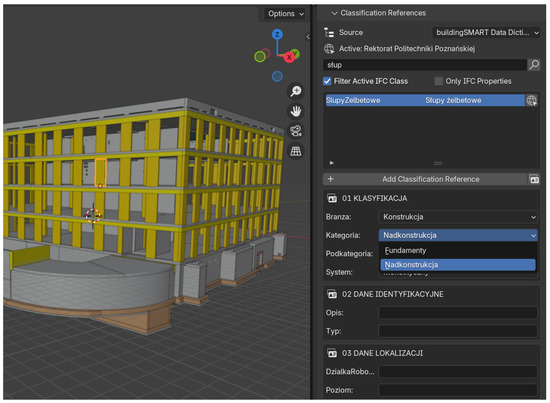The width and height of the screenshot is (550, 403).
Task: Click the search magnifier beside słup field
Action: pos(534,65)
